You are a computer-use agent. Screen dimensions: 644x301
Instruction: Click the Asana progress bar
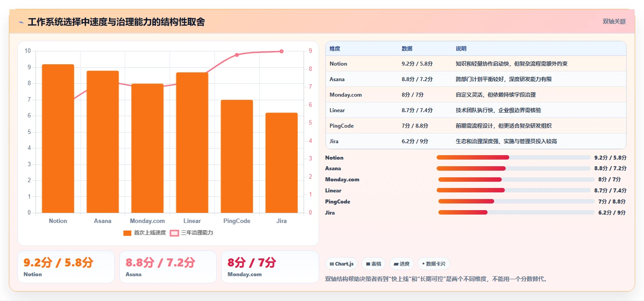(513, 168)
